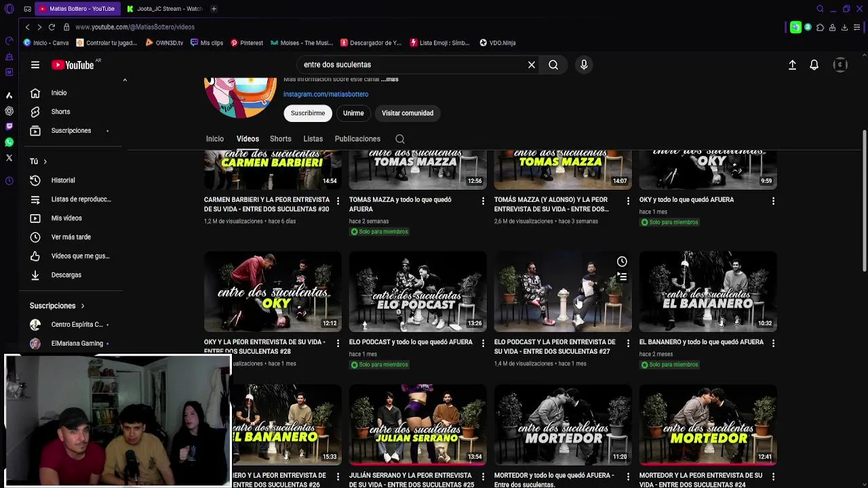Switch to the channel Listas tab
The image size is (868, 488).
[x=313, y=139]
